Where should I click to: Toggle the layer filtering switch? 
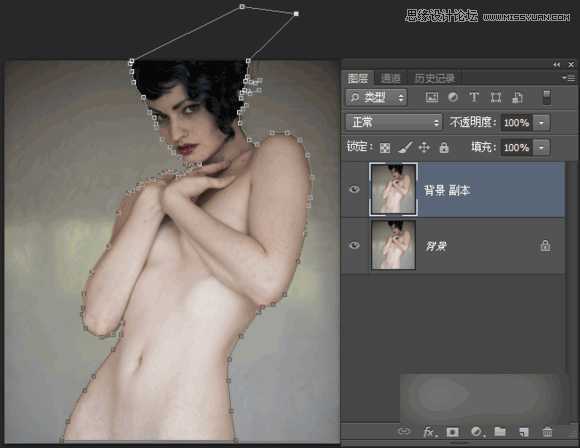pyautogui.click(x=547, y=97)
